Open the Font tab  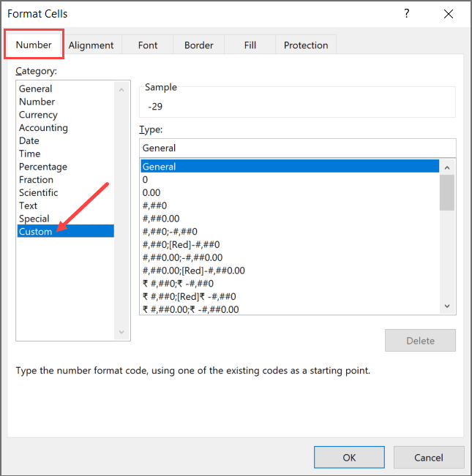coord(148,45)
